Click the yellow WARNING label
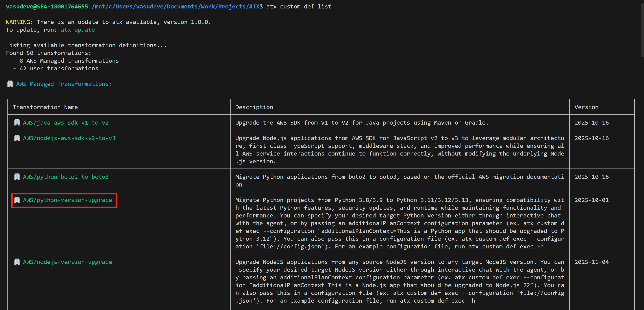644x310 pixels. (x=19, y=22)
